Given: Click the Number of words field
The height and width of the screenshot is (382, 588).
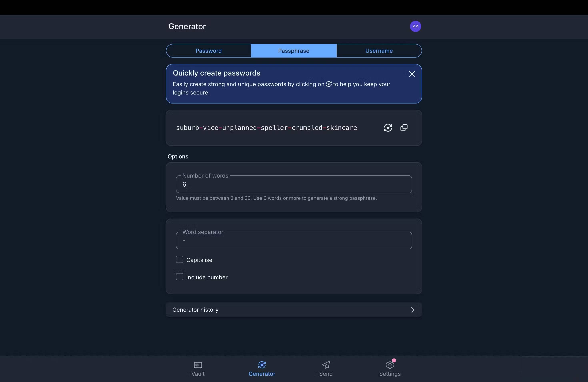Looking at the screenshot, I should point(294,184).
